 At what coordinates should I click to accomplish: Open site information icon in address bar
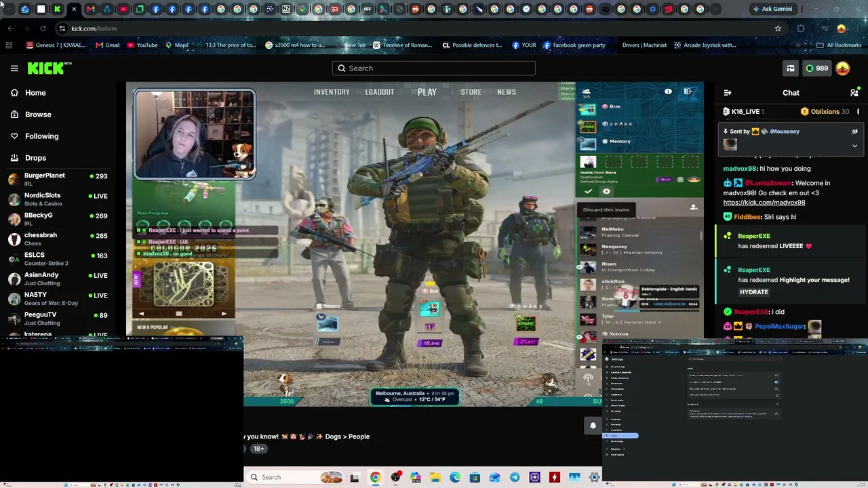pyautogui.click(x=62, y=28)
